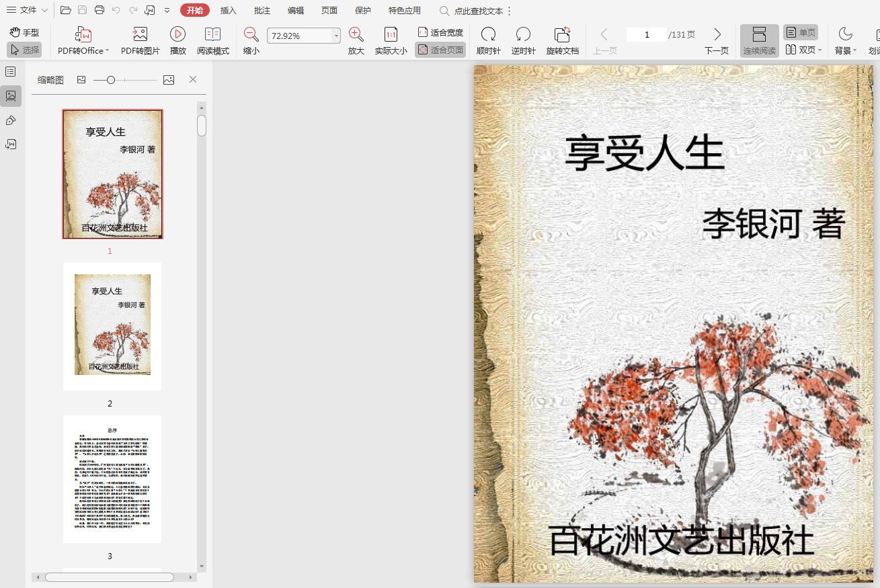
Task: Open the more options dots beside search
Action: [509, 11]
